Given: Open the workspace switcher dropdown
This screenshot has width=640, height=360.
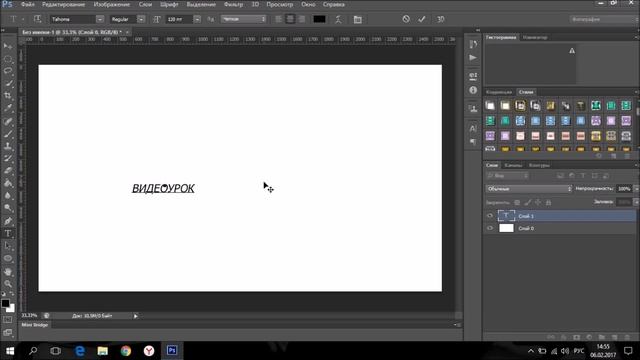Looking at the screenshot, I should click(604, 19).
